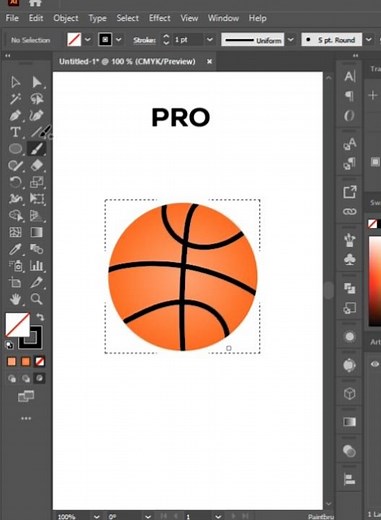Viewport: 381px width, 520px height.
Task: Open the 3D cube panel icon
Action: [x=350, y=394]
